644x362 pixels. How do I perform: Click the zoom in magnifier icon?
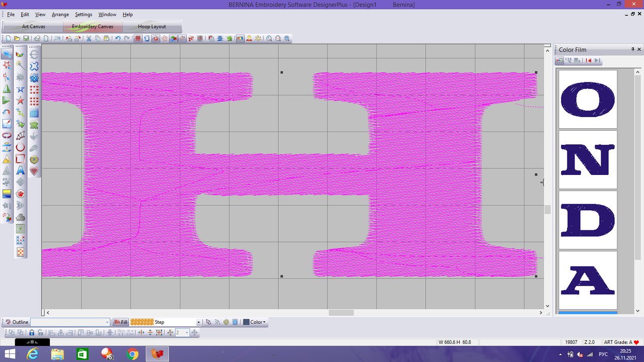269,38
